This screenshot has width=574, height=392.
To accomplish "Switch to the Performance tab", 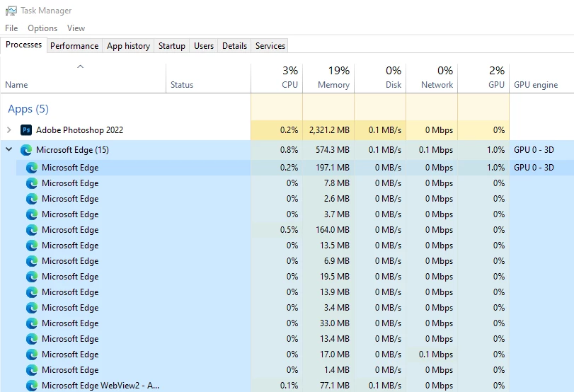I will pos(74,46).
